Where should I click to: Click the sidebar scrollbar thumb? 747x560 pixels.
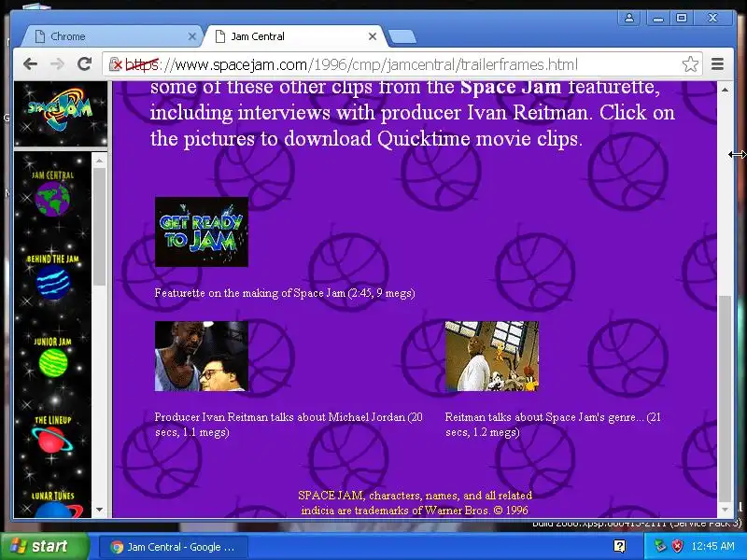(99, 227)
